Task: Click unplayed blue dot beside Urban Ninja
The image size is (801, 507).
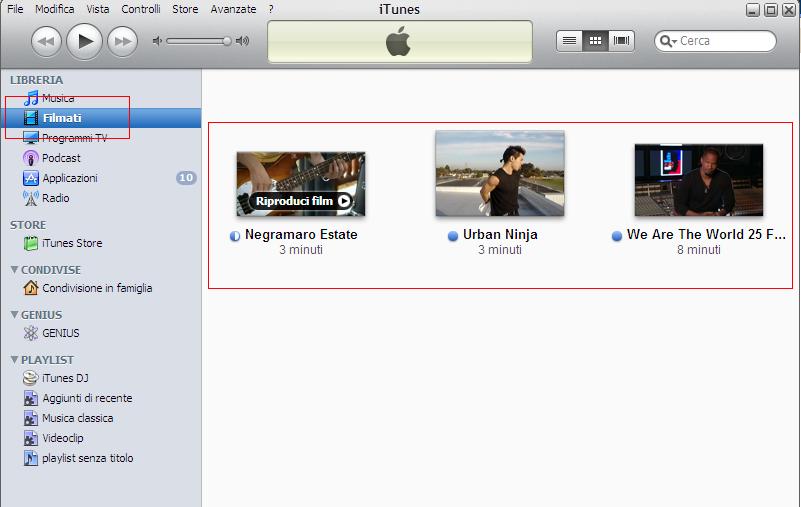Action: coord(453,236)
